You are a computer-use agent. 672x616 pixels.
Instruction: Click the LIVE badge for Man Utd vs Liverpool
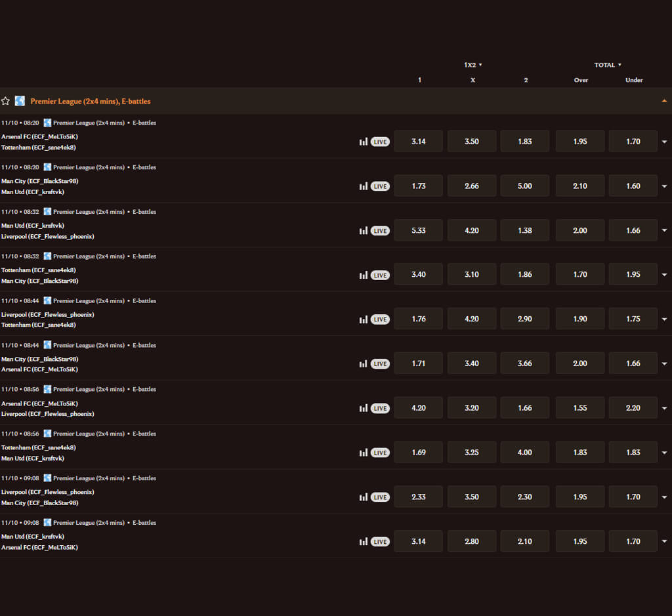tap(380, 231)
